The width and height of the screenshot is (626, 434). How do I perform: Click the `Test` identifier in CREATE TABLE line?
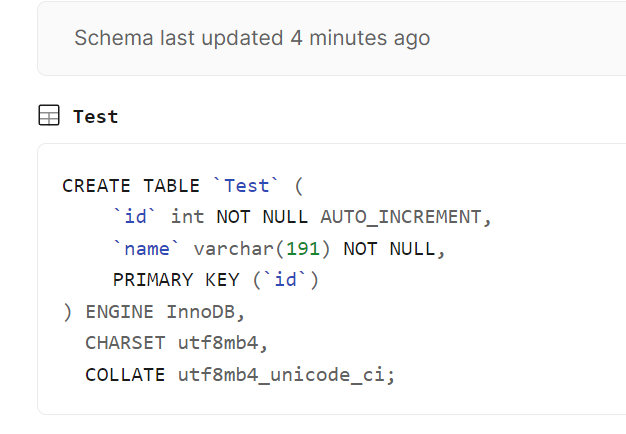(x=246, y=186)
